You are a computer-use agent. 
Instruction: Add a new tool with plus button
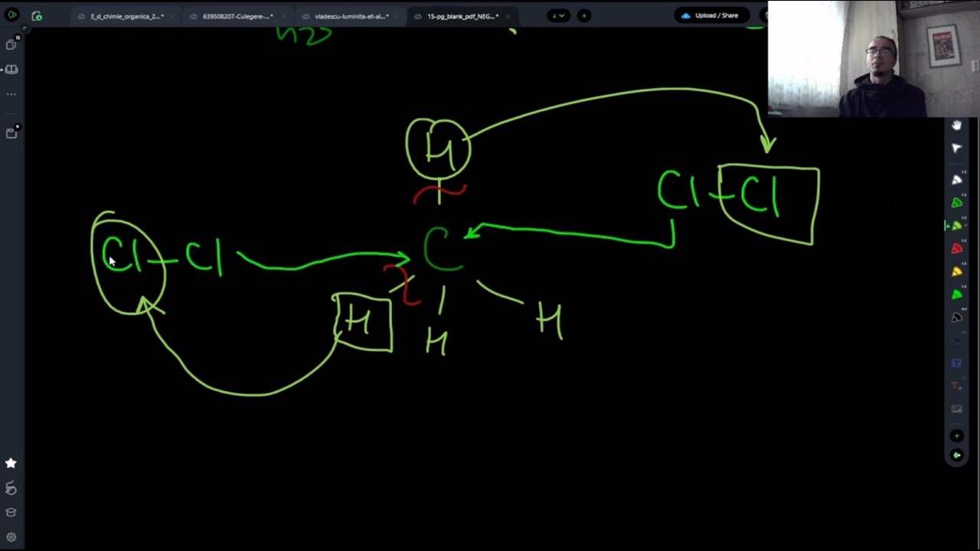pos(956,435)
